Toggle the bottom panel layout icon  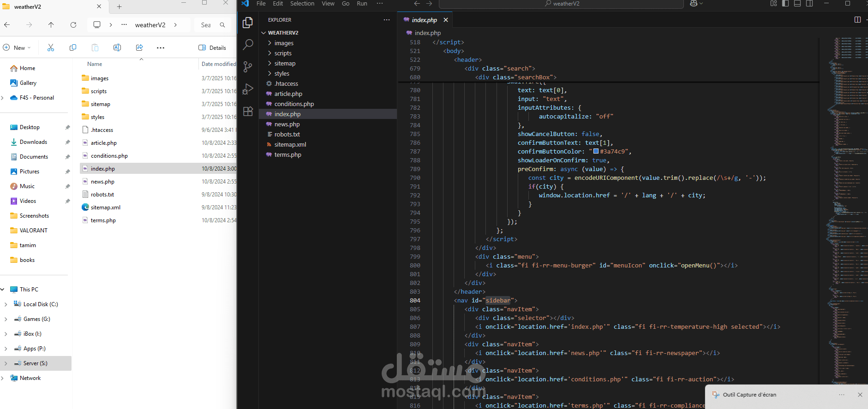(x=797, y=4)
